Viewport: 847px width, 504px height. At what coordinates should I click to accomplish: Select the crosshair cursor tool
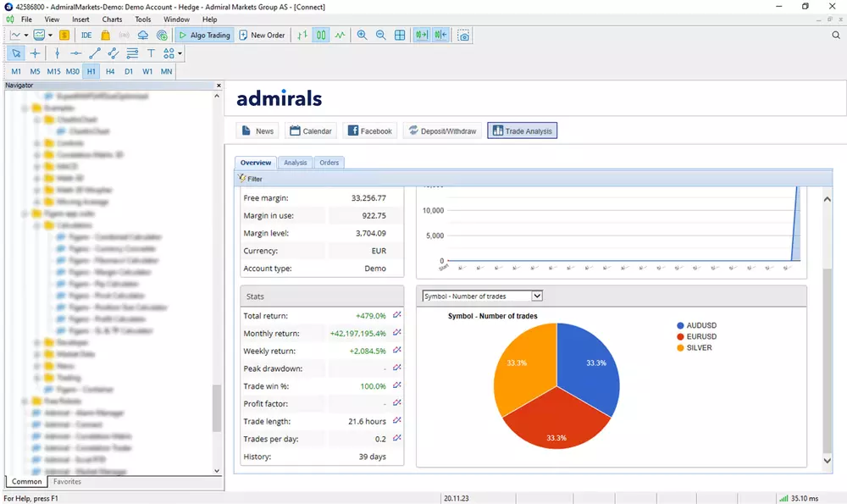click(36, 53)
